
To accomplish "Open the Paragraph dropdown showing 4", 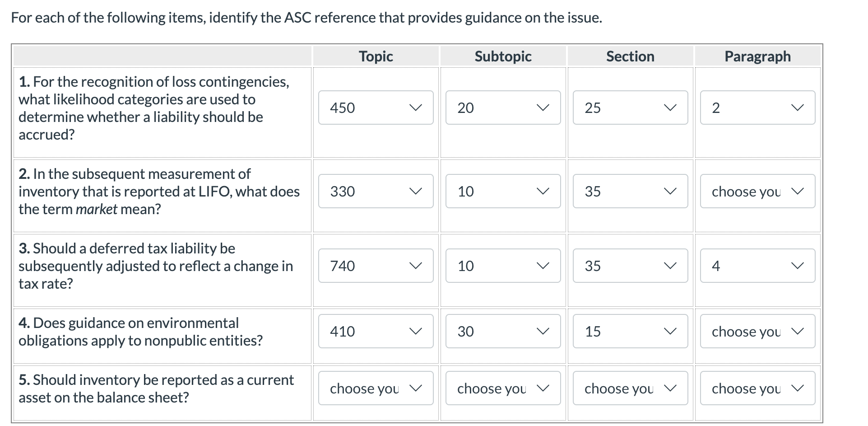I will [x=757, y=266].
